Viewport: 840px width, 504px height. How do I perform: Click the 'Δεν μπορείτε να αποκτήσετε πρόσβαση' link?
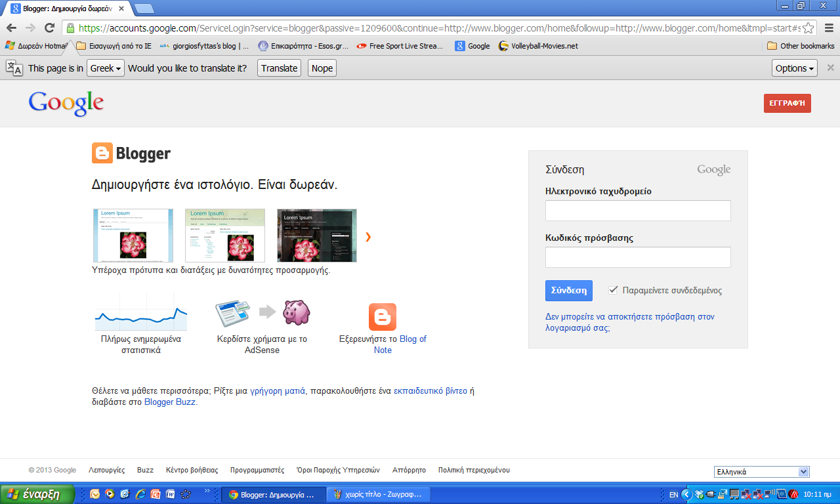(x=630, y=322)
